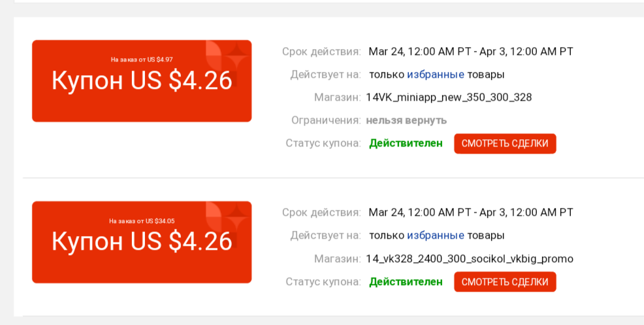Click the Ограничения label
The image size is (644, 325).
326,120
